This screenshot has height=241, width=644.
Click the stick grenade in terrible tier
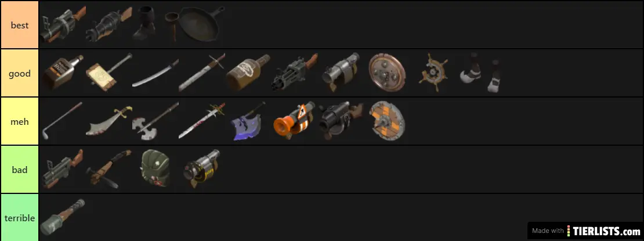point(63,217)
